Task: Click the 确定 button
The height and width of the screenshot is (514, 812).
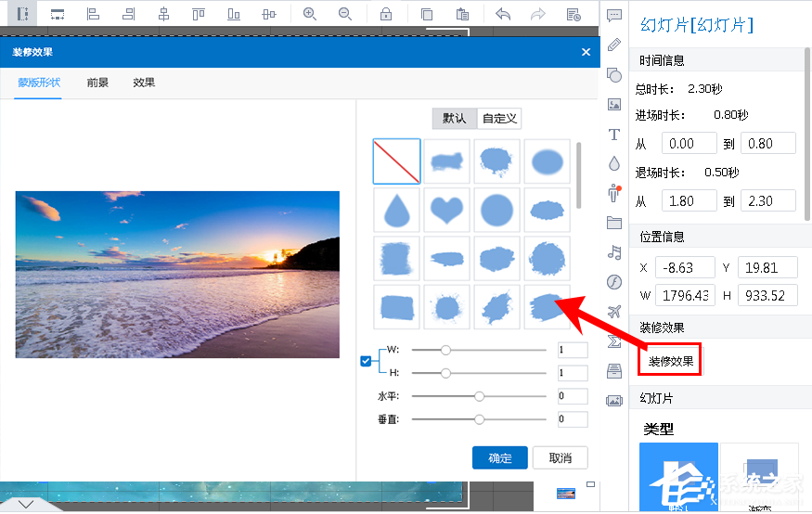Action: (500, 457)
